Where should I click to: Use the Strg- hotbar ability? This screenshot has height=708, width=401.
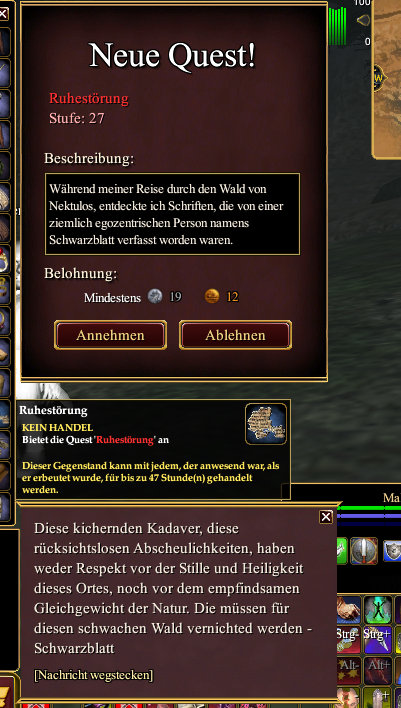(x=349, y=639)
